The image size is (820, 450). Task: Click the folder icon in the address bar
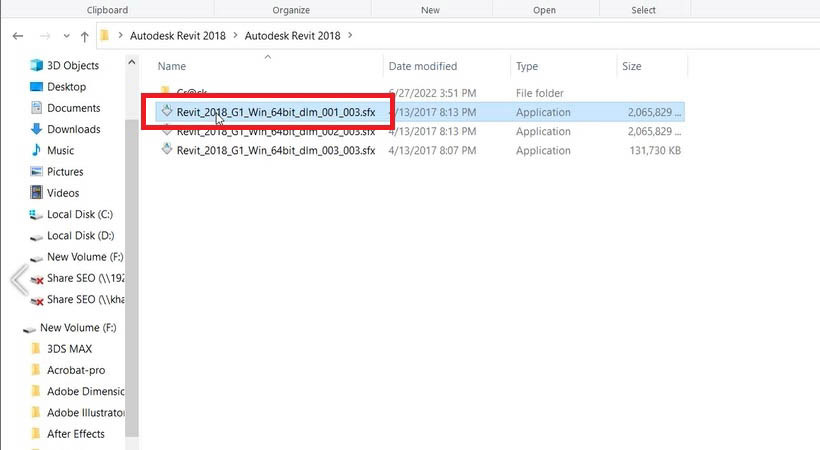click(x=105, y=36)
